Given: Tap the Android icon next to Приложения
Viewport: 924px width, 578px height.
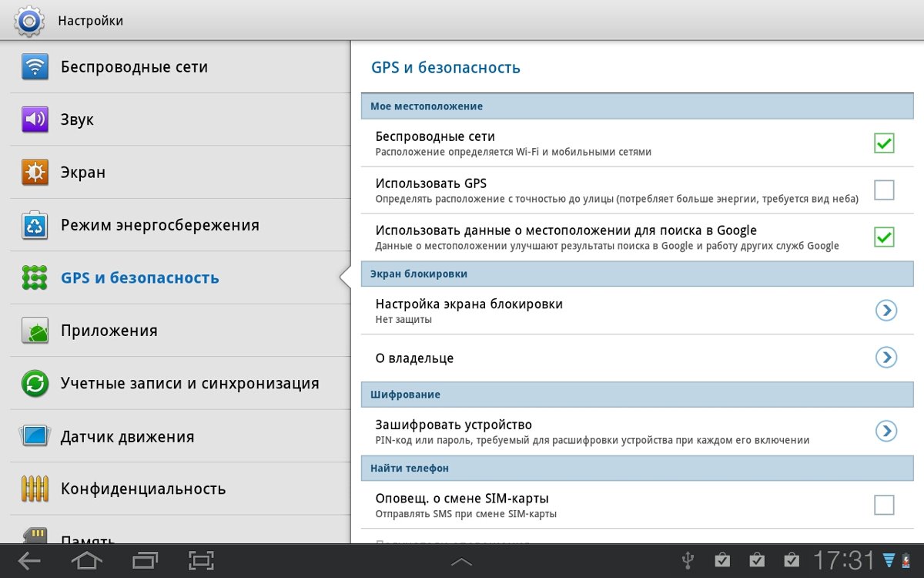Looking at the screenshot, I should 35,331.
